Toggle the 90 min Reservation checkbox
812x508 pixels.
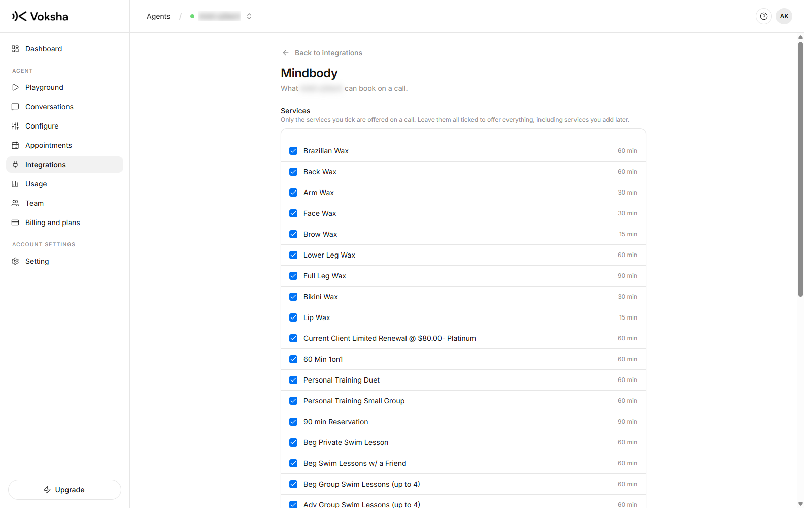pos(293,422)
